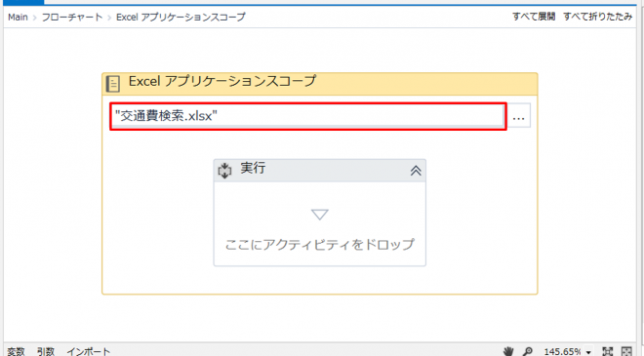This screenshot has height=356, width=644.
Task: Open the 変数 panel tab
Action: [x=16, y=351]
